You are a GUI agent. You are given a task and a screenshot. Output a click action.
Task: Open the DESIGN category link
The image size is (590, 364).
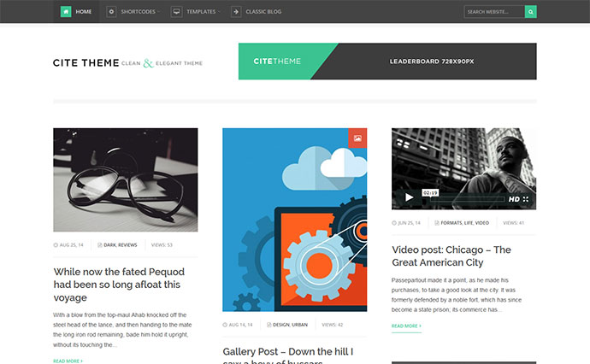(281, 325)
